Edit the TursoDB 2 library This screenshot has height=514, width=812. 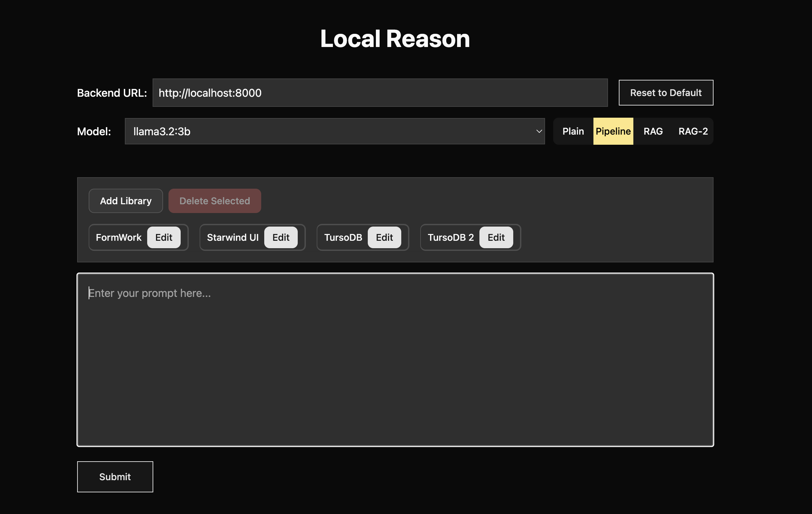[496, 237]
